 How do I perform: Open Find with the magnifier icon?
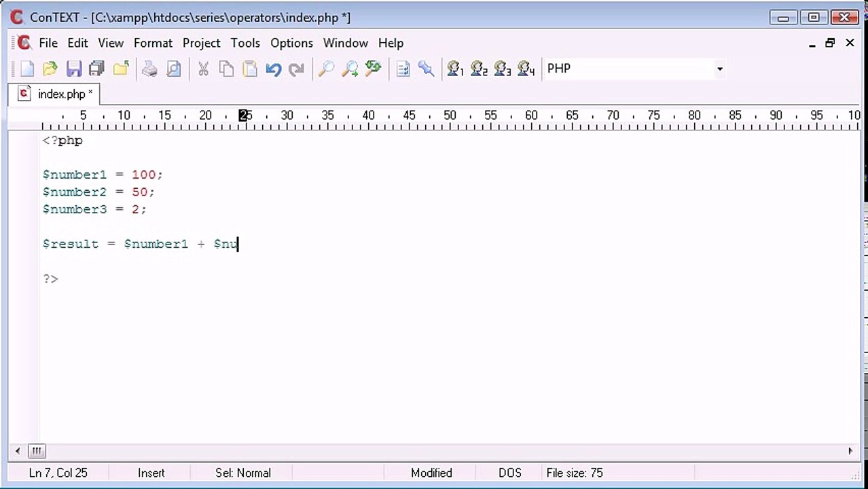[x=326, y=69]
